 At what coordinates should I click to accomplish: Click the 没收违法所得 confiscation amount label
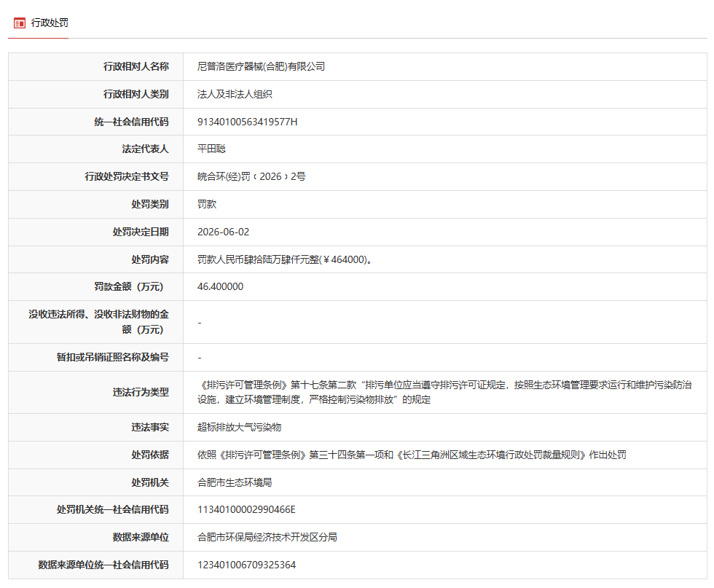tap(98, 322)
